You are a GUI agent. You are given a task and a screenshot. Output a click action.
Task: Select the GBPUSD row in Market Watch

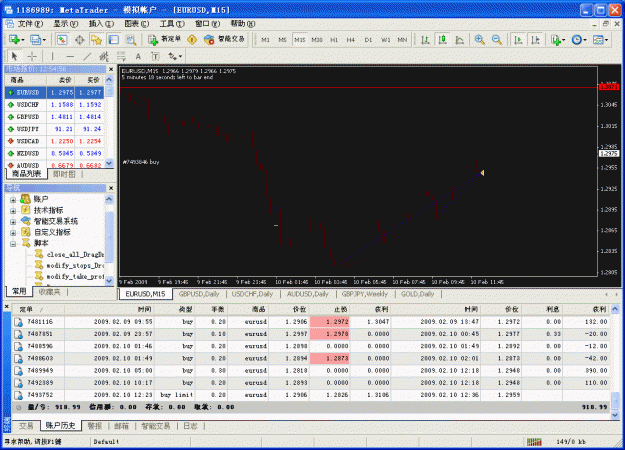coord(55,117)
